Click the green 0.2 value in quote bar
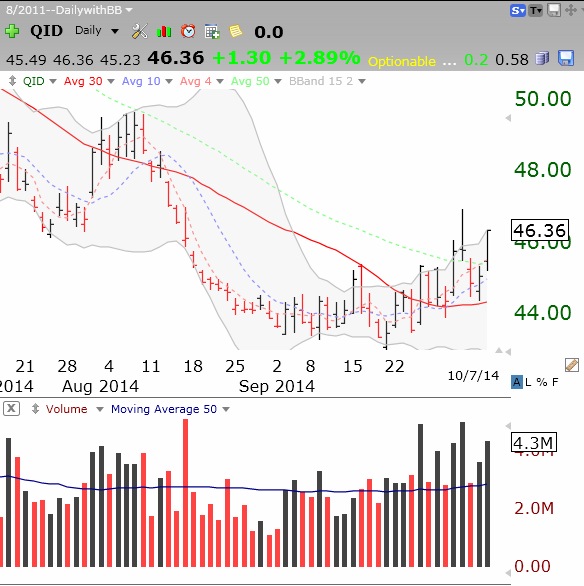The image size is (584, 586). pyautogui.click(x=476, y=60)
